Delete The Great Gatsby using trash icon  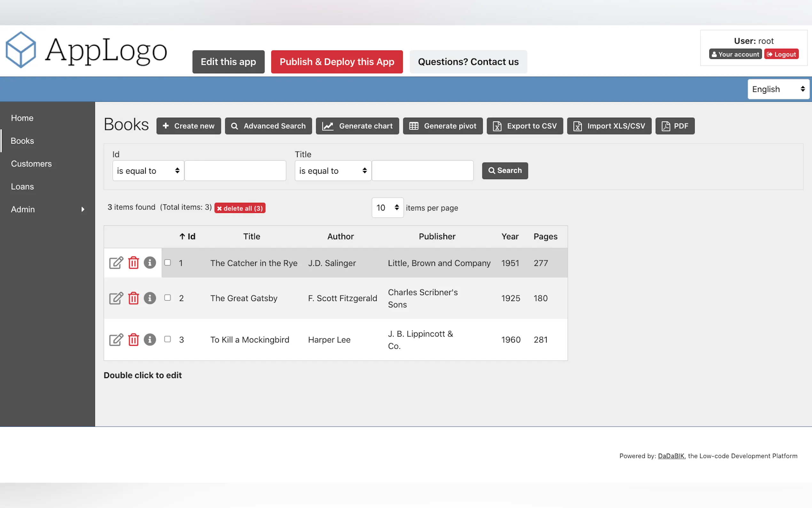coord(133,298)
